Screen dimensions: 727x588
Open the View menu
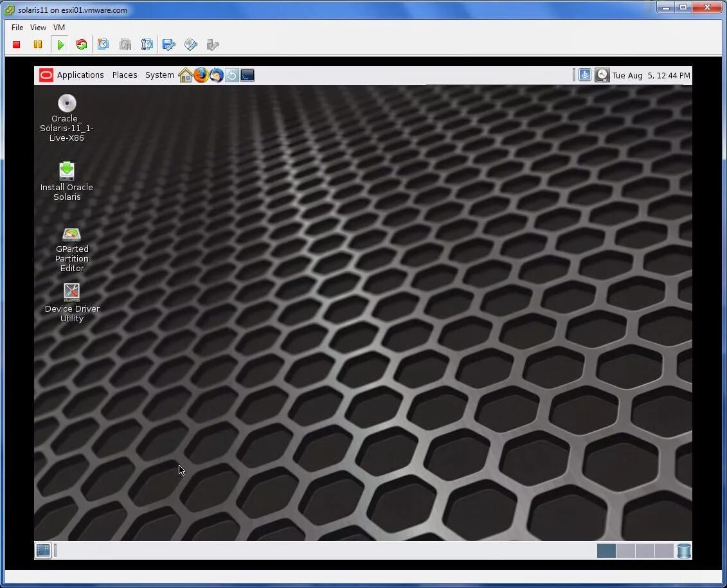[x=38, y=28]
